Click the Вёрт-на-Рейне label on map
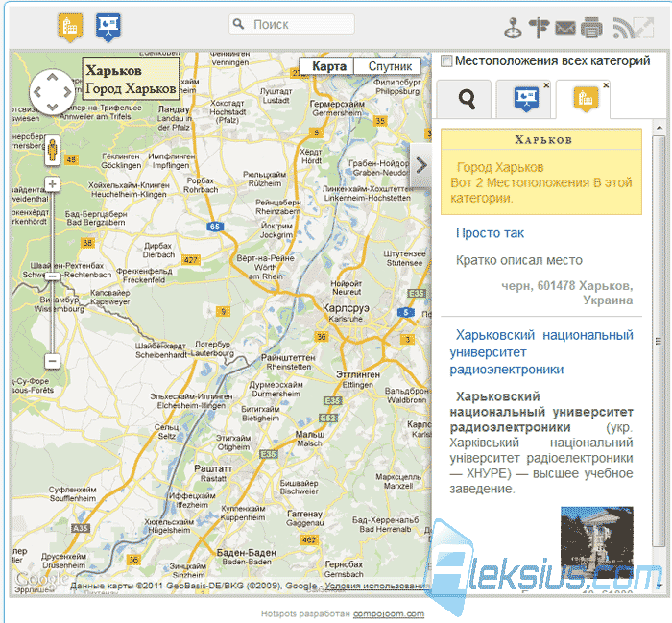Screen dimensions: 672x623 pyautogui.click(x=265, y=258)
